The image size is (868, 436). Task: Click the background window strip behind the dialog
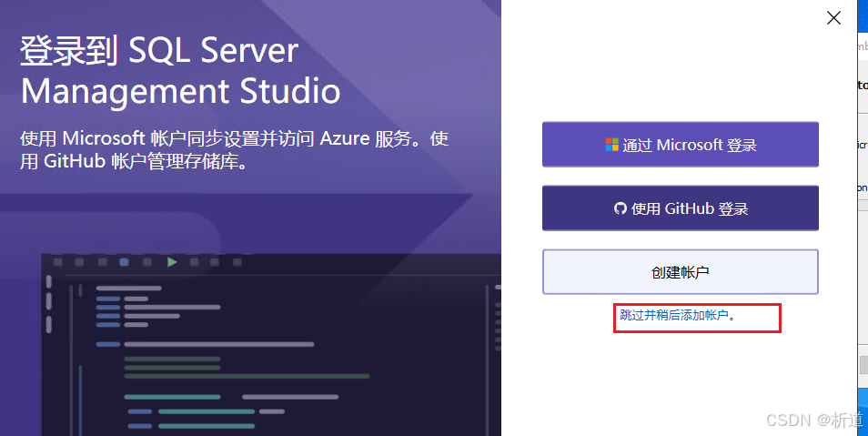pos(862,137)
